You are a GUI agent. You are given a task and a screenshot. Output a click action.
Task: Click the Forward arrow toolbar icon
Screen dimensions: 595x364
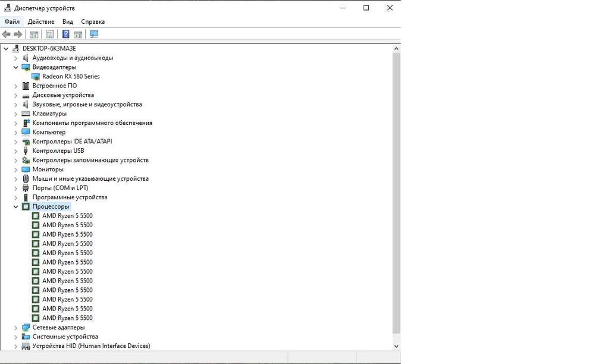pos(18,34)
